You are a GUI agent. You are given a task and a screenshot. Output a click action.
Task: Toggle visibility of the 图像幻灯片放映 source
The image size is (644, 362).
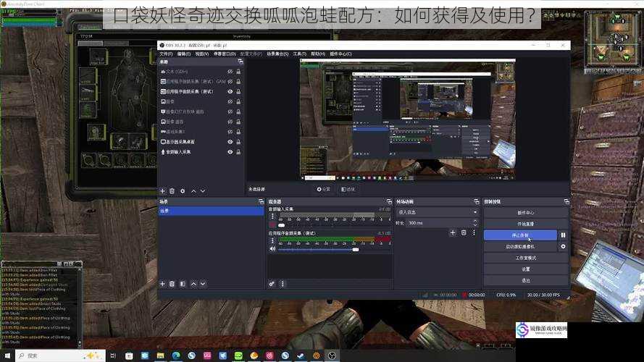[230, 111]
